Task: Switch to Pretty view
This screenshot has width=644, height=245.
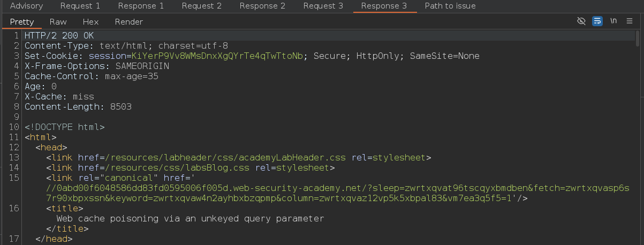Action: coord(22,22)
